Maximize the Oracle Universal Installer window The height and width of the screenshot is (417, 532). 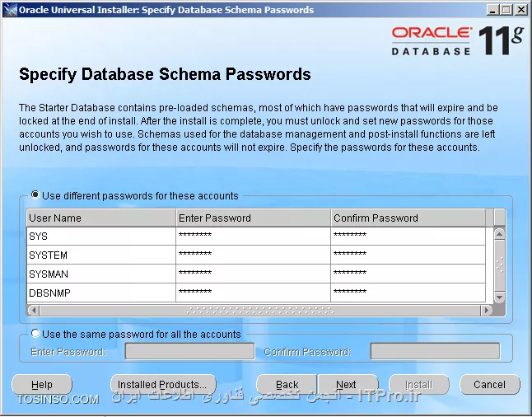tap(506, 10)
